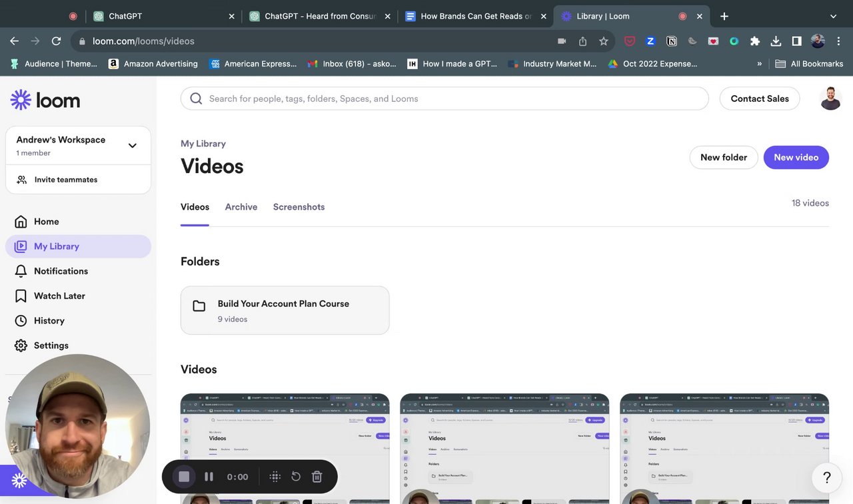Open the envelope with heart extension
This screenshot has height=504, width=853.
pos(713,41)
